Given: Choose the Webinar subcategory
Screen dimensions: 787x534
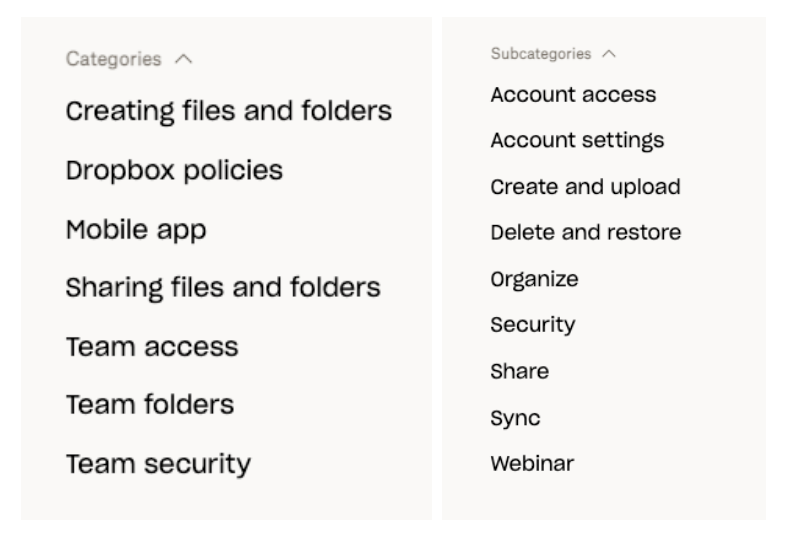Looking at the screenshot, I should click(x=532, y=463).
